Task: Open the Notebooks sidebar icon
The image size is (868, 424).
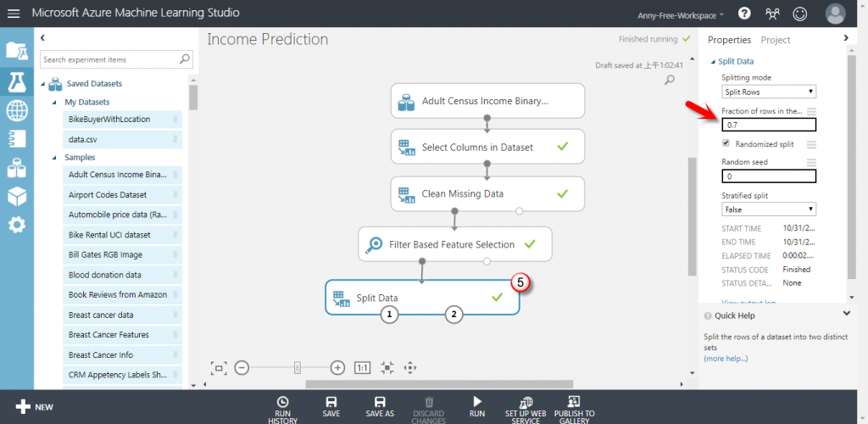Action: (17, 138)
